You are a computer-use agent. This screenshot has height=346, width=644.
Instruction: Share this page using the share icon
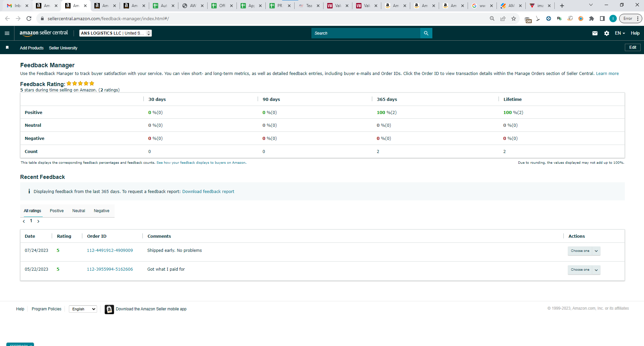click(x=503, y=18)
